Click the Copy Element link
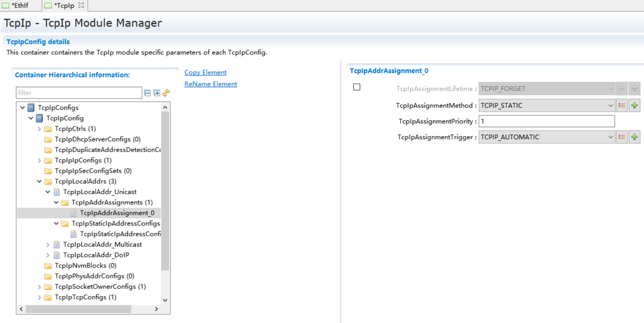 [x=206, y=72]
